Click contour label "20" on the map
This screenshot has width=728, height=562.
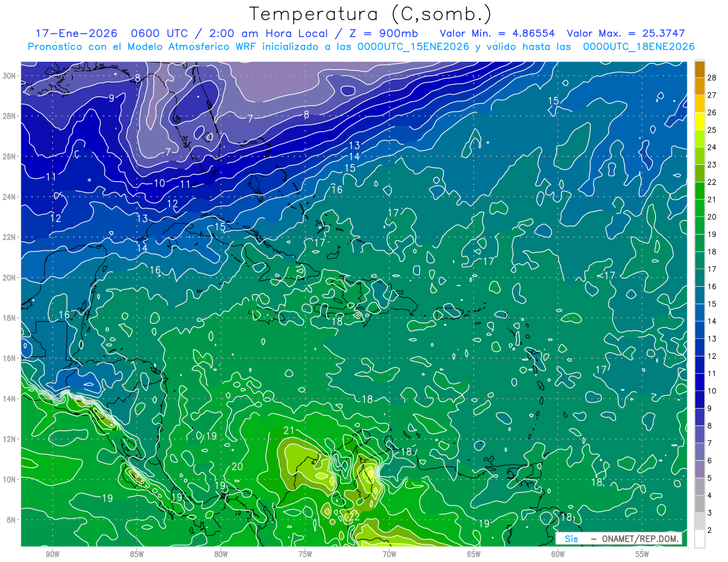(237, 466)
